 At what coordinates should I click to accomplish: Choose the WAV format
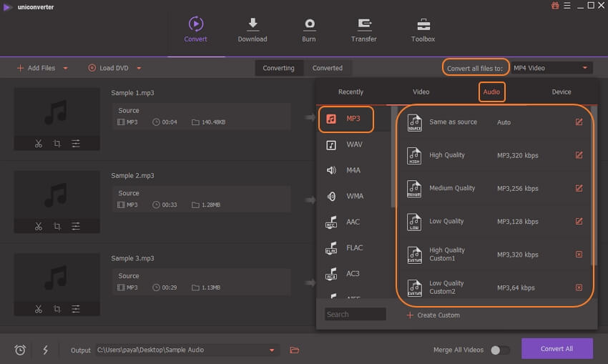(x=353, y=144)
